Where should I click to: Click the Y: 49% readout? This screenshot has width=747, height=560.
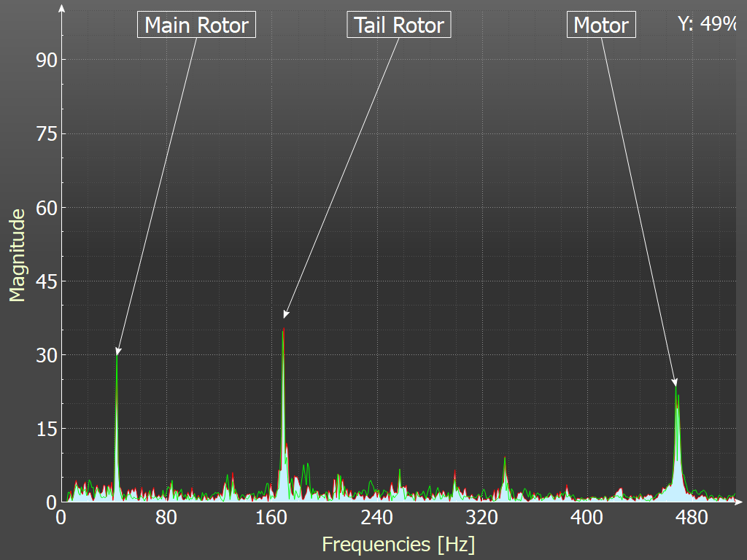(x=707, y=24)
